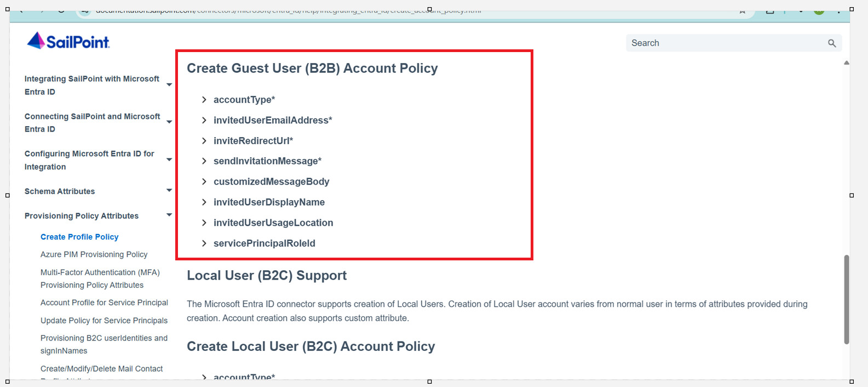Expand the invitedUserUsageLocation attribute

click(267, 223)
